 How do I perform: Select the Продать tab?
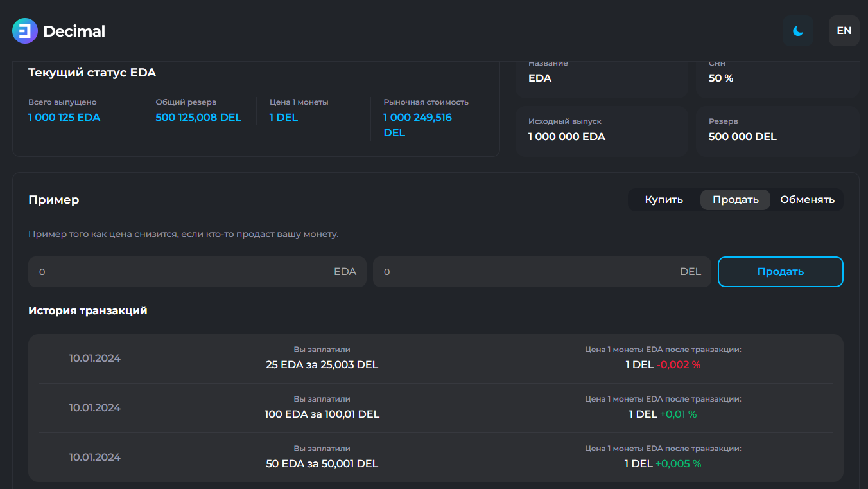point(736,200)
